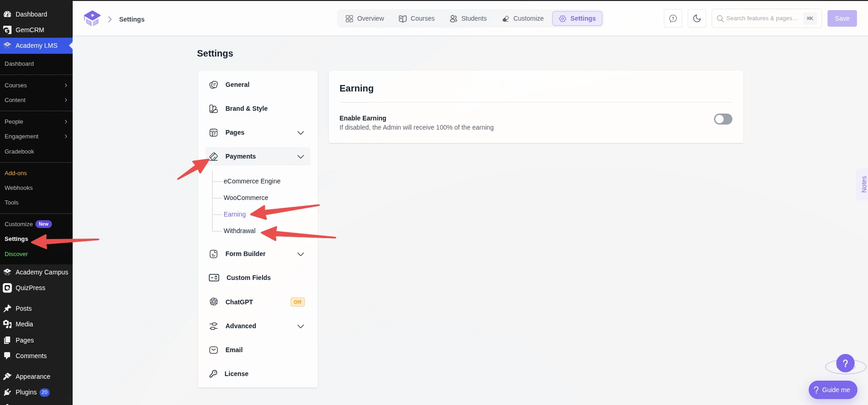Viewport: 868px width, 405px height.
Task: Open the eCommerce Engine settings
Action: tap(252, 181)
